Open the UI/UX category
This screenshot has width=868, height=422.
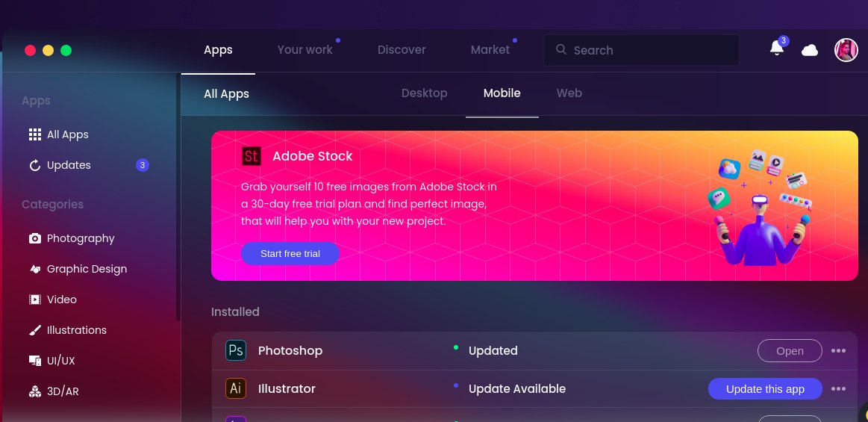click(x=61, y=361)
